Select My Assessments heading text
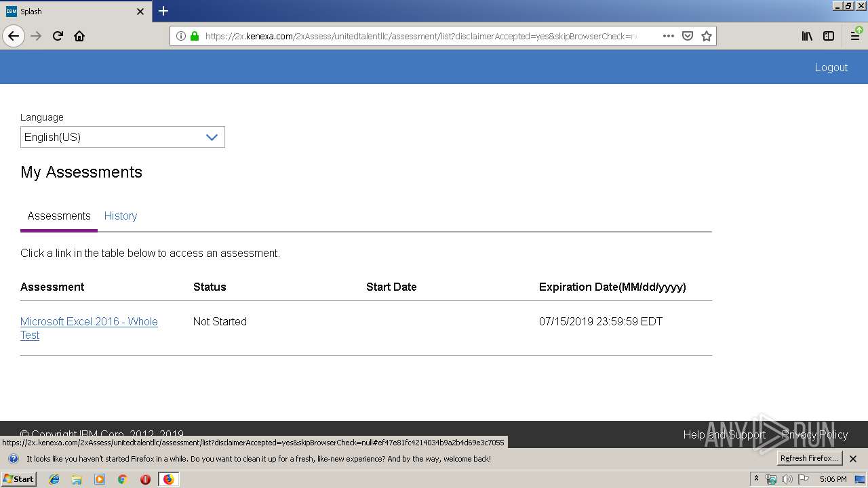This screenshot has width=868, height=488. (x=81, y=172)
